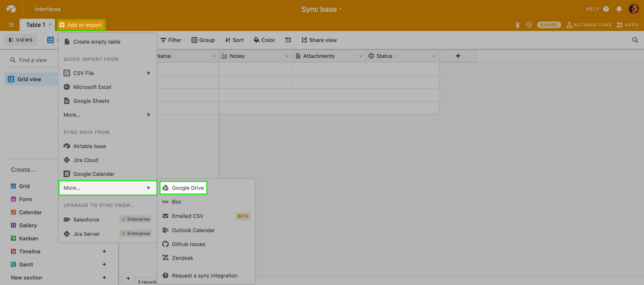Click the Share button
This screenshot has height=285, width=644.
point(549,25)
